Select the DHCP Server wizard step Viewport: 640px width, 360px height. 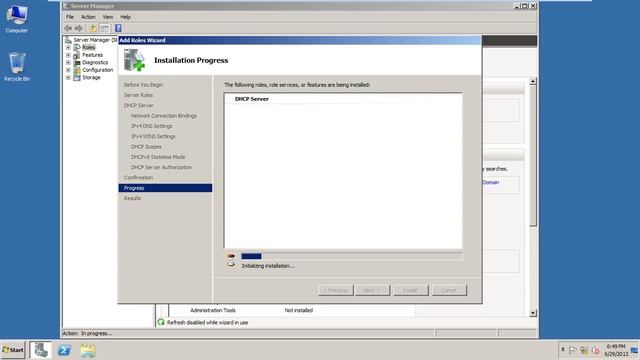pyautogui.click(x=138, y=105)
